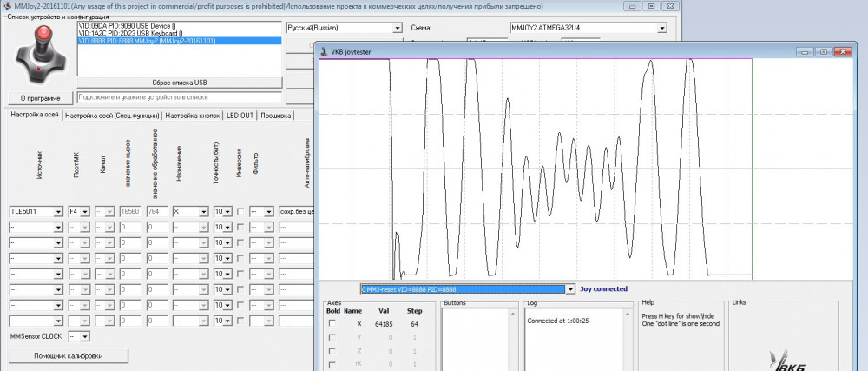Screen dimensions: 868x371
Task: Click the MMJoy2 title bar icon
Action: pyautogui.click(x=7, y=5)
